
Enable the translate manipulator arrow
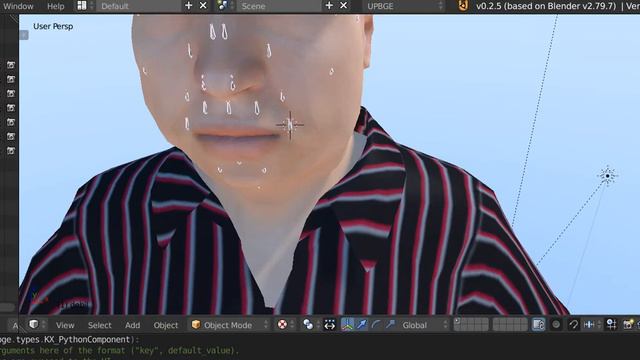tap(362, 325)
